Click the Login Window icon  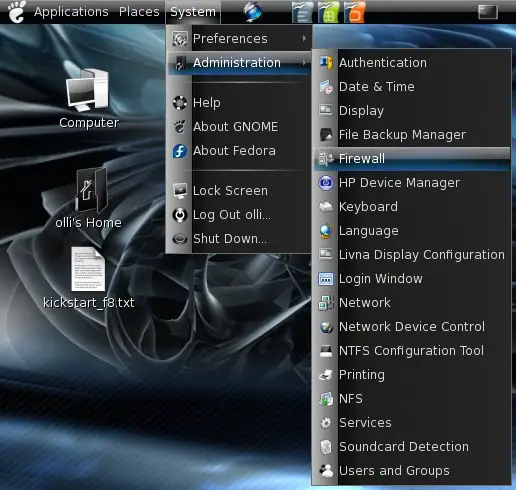coord(326,279)
